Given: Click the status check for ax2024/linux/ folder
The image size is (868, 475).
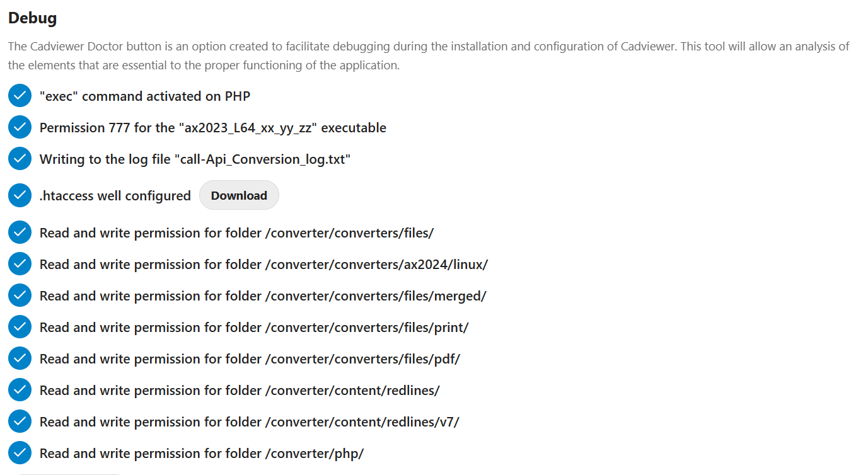Looking at the screenshot, I should pos(20,263).
